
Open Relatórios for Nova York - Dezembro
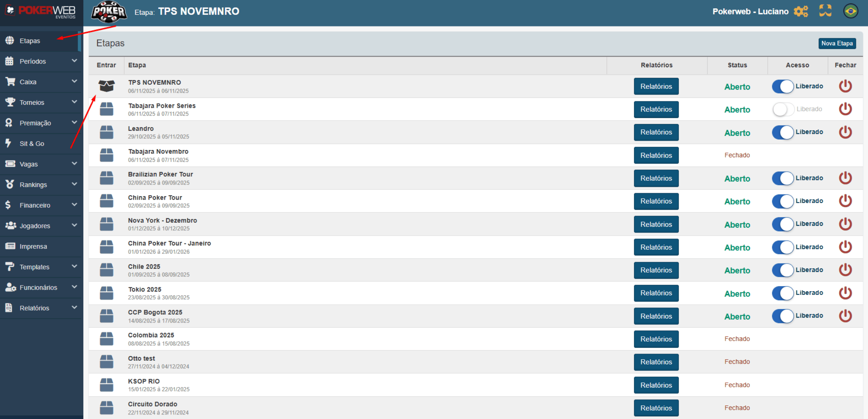(x=656, y=224)
